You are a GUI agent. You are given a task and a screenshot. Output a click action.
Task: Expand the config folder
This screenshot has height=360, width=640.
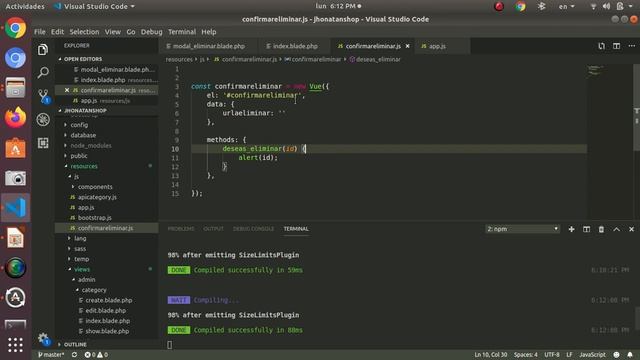pos(79,125)
